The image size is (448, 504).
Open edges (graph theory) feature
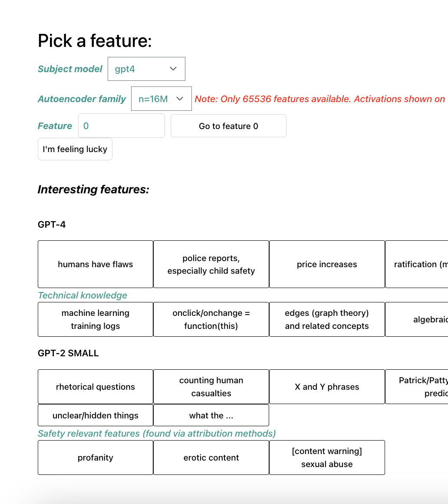click(327, 319)
